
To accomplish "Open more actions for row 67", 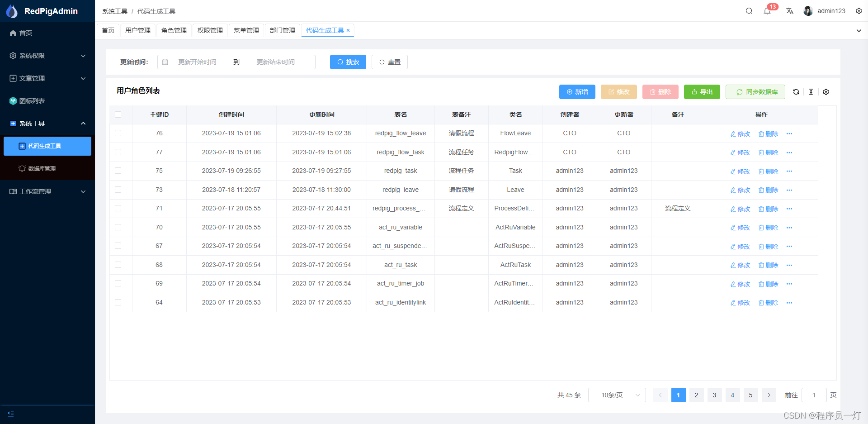I will coord(789,246).
